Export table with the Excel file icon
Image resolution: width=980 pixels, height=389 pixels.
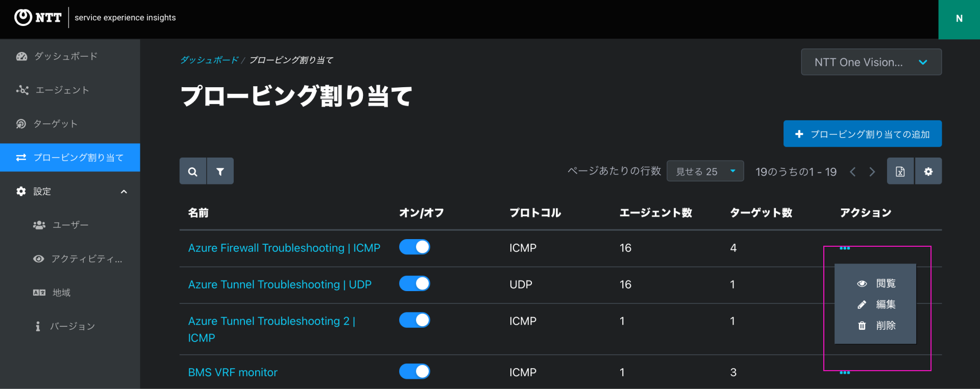click(900, 171)
